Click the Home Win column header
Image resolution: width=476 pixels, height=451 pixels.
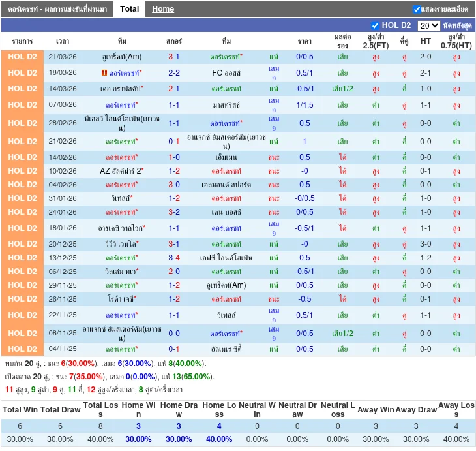138,410
